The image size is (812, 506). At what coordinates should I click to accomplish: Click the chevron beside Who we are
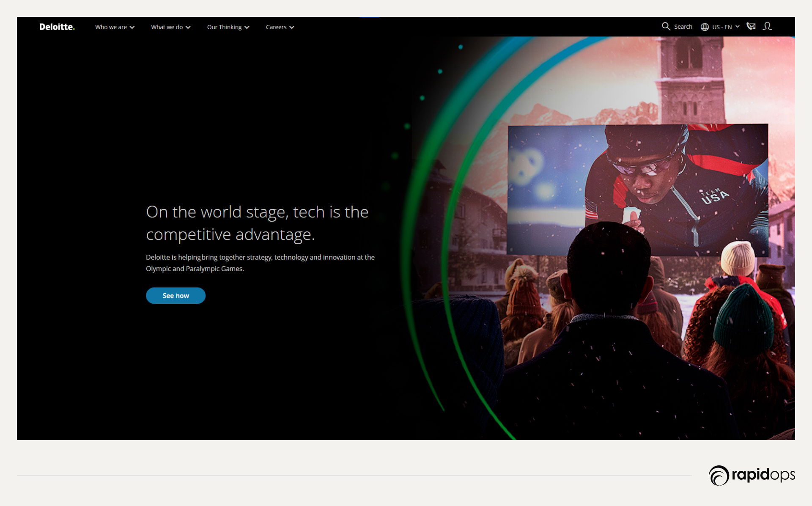[132, 27]
